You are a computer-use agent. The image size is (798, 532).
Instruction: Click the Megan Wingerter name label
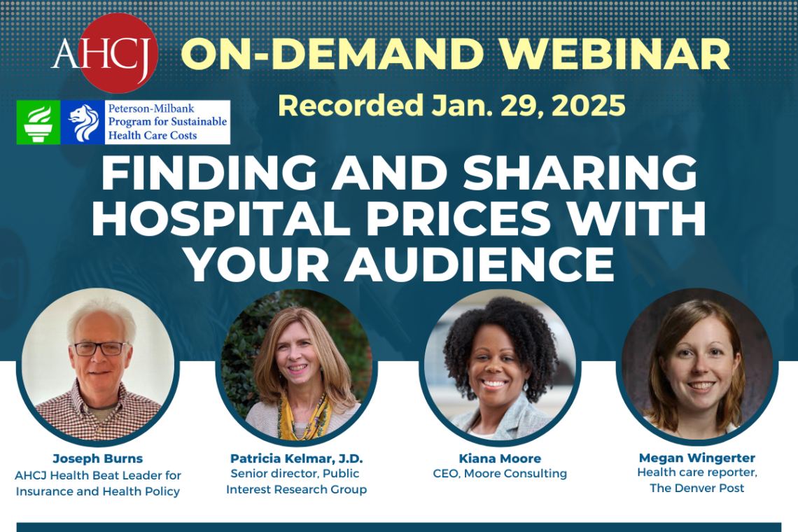[x=696, y=458]
